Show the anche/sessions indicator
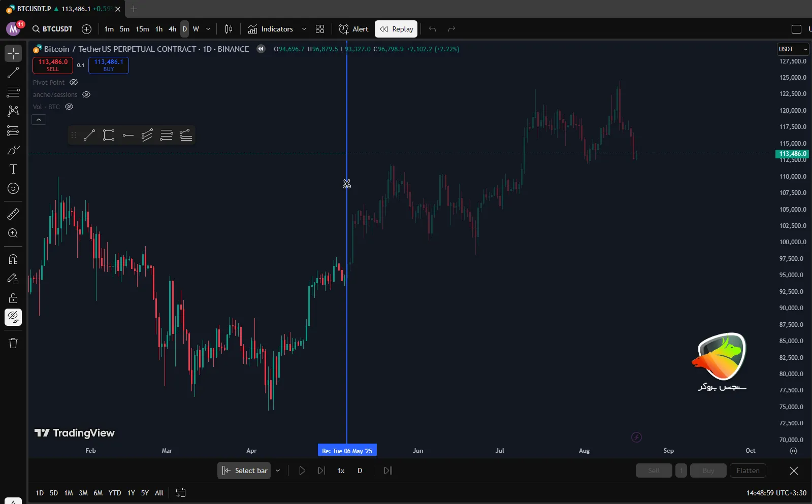Viewport: 812px width, 504px height. coord(86,94)
